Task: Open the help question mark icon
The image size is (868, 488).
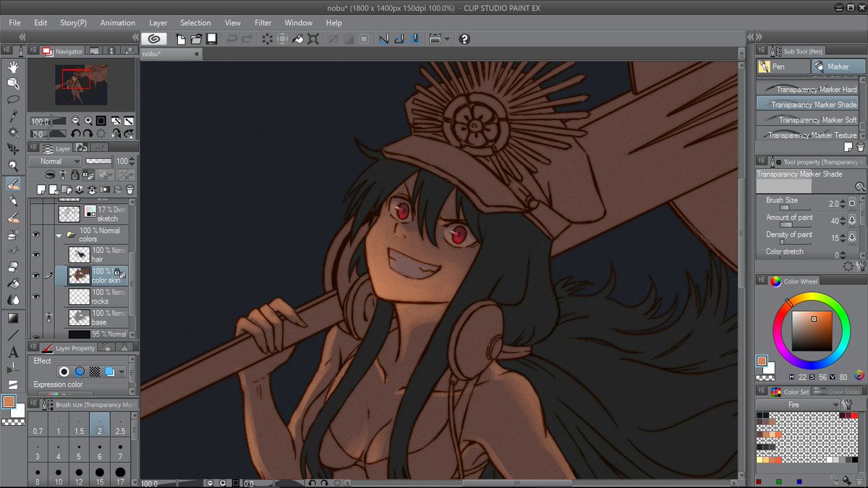Action: (464, 39)
